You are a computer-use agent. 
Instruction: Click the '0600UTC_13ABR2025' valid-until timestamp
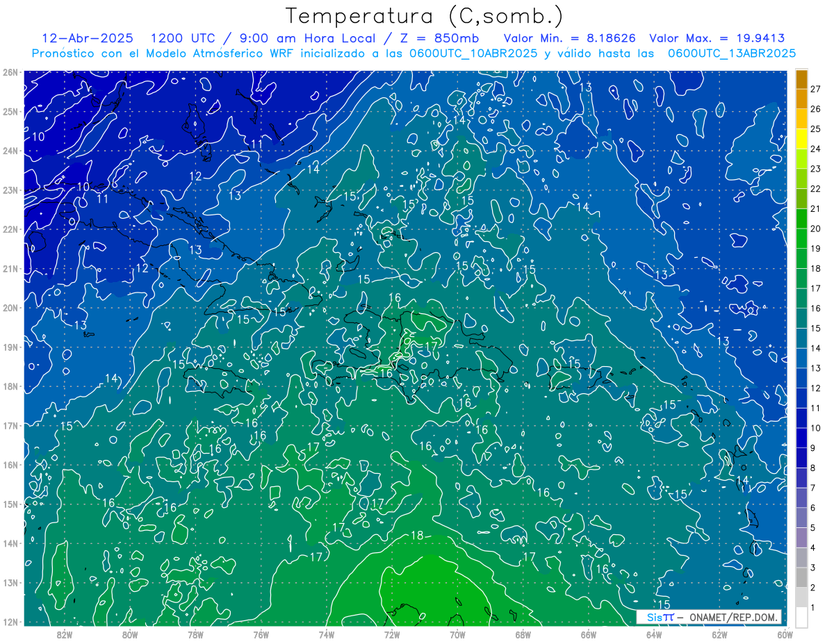click(x=732, y=53)
